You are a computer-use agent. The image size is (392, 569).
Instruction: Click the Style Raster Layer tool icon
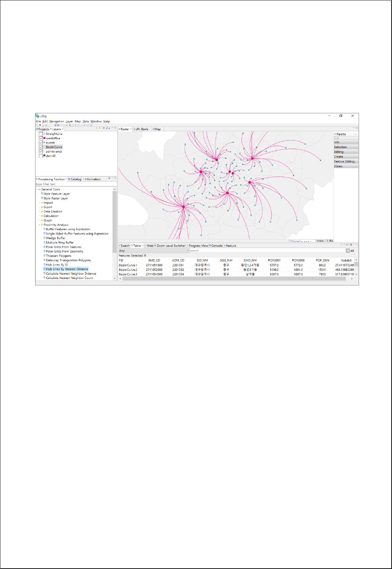pos(42,198)
